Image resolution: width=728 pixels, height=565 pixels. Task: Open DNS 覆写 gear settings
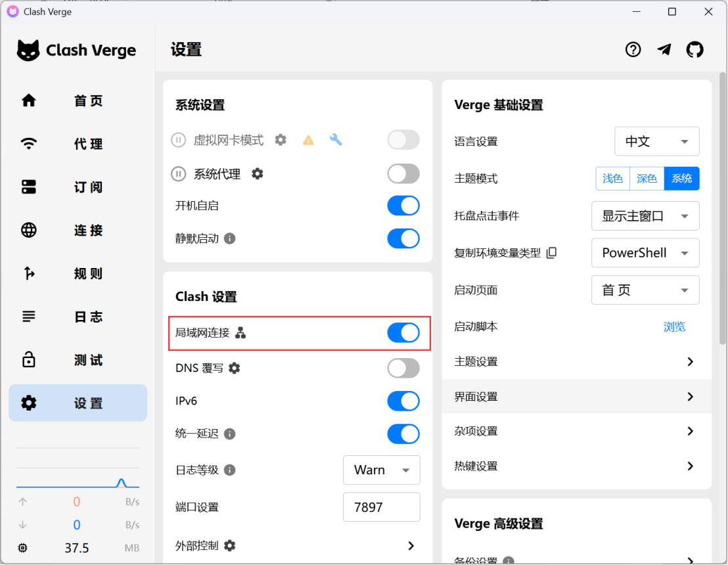click(235, 368)
